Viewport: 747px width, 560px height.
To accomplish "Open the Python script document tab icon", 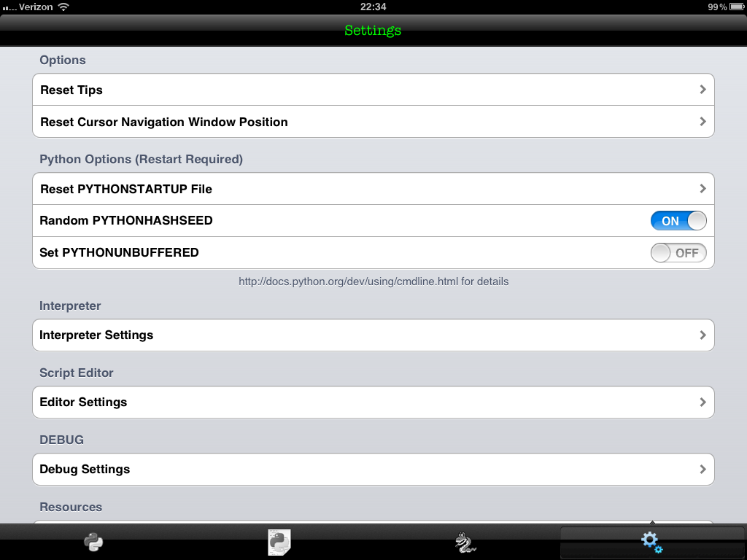I will (279, 542).
